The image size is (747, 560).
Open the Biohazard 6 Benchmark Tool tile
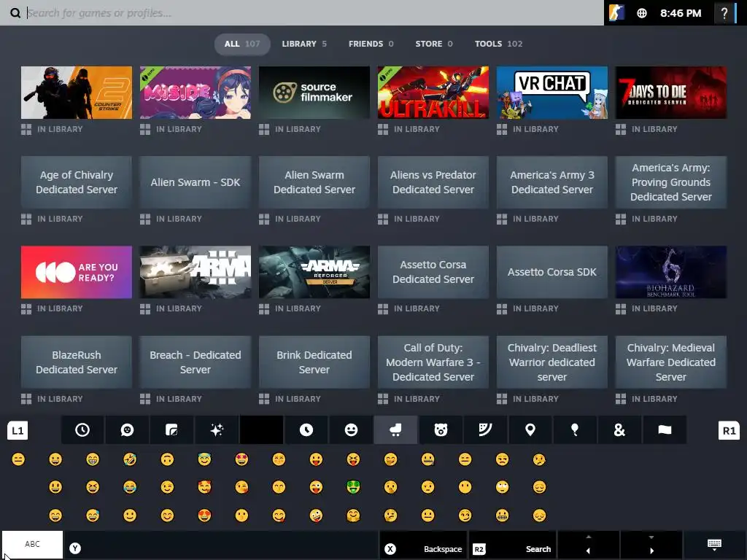(x=671, y=272)
